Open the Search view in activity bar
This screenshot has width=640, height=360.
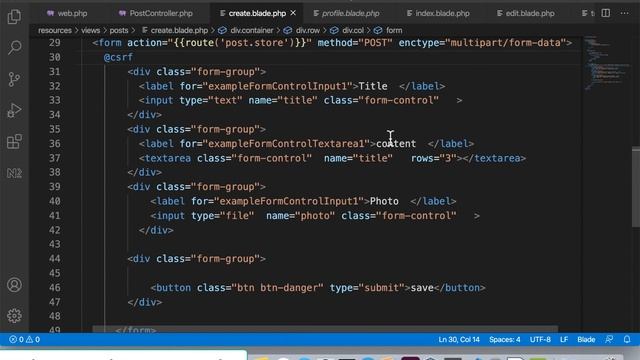pyautogui.click(x=14, y=47)
